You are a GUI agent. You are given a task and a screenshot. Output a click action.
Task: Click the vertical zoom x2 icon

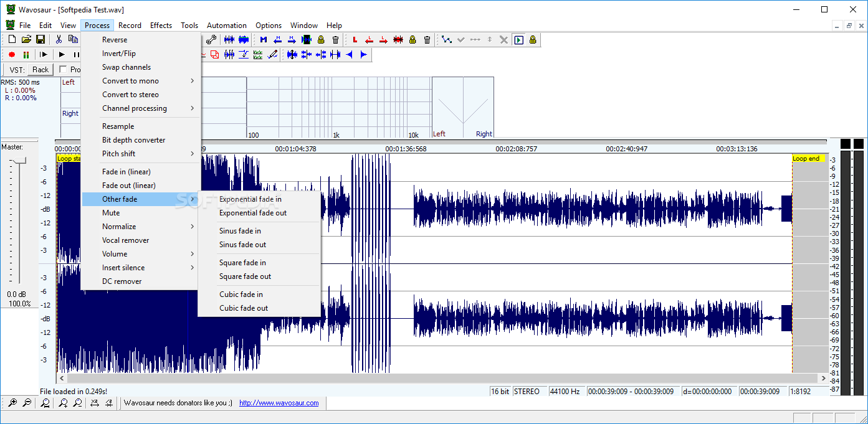click(x=94, y=403)
